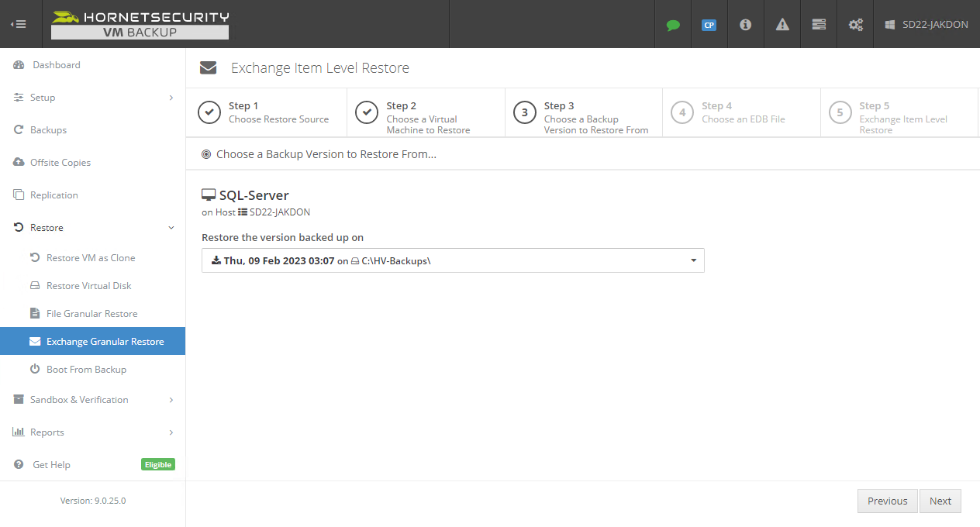Click the Step 1 checkmark circle
This screenshot has height=527, width=980.
(209, 112)
